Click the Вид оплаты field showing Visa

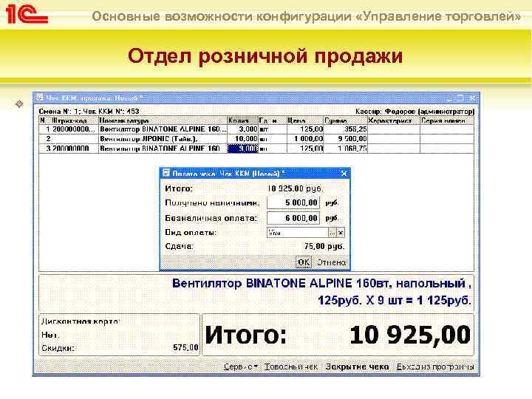click(x=298, y=233)
